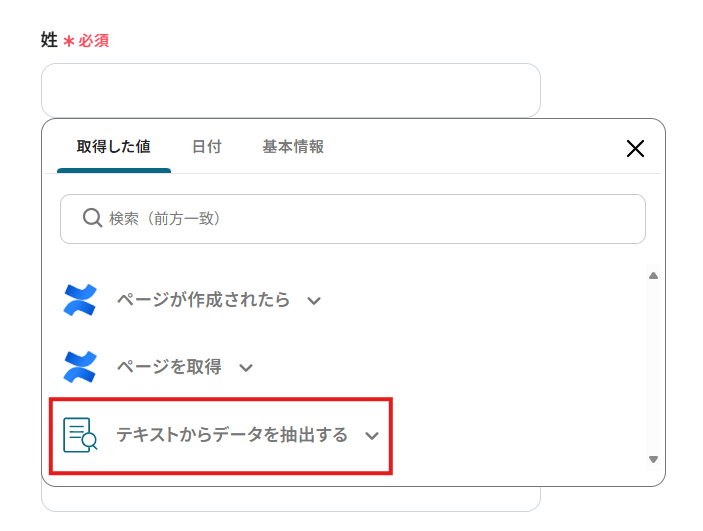Viewport: 703px width, 531px height.
Task: Click the magnifier icon in the search box
Action: [x=92, y=218]
